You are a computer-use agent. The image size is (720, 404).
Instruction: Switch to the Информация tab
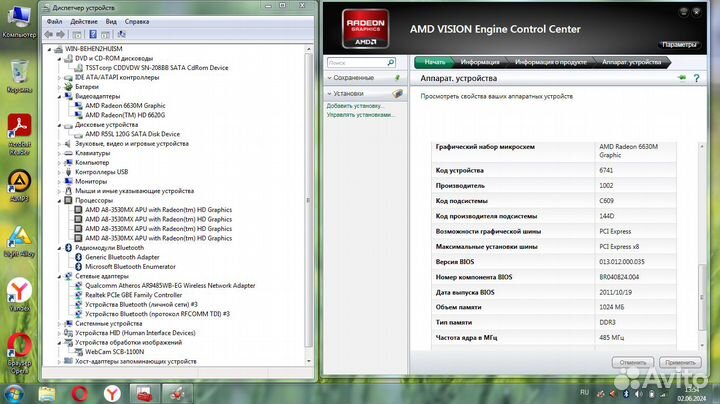[480, 62]
